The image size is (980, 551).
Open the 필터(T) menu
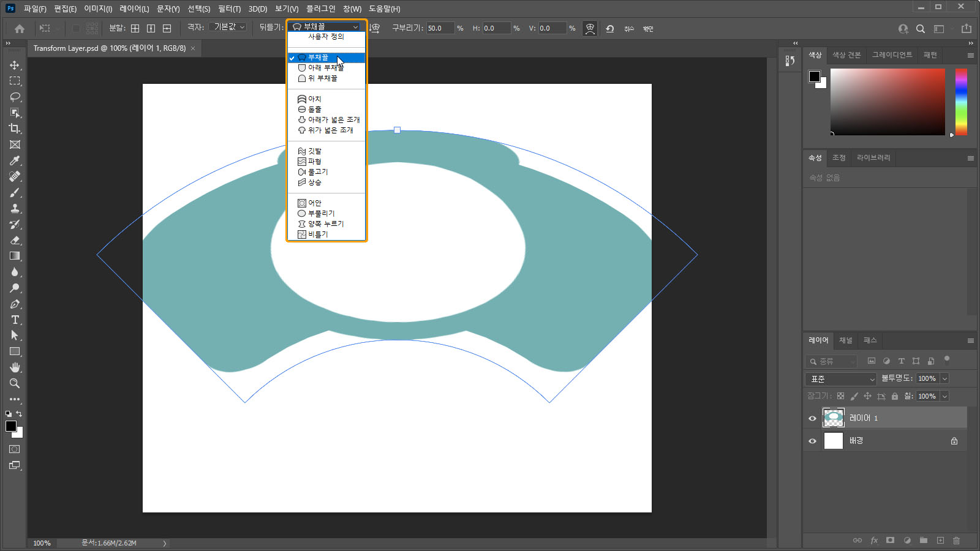229,9
